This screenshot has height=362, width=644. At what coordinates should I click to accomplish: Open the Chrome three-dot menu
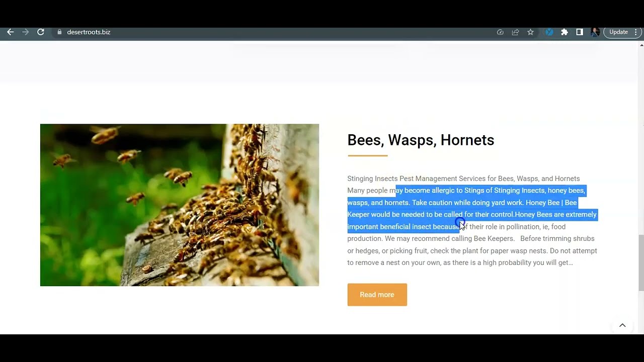coord(636,32)
